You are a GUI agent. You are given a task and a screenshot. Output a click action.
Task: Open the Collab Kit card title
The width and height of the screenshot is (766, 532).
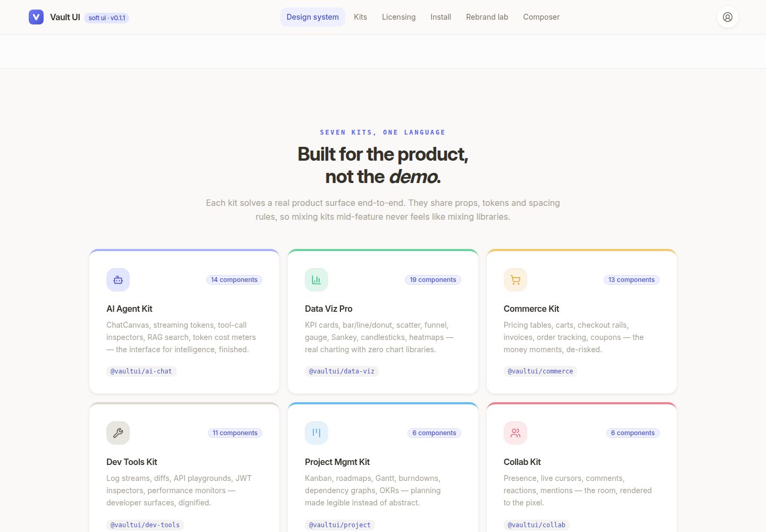click(522, 462)
